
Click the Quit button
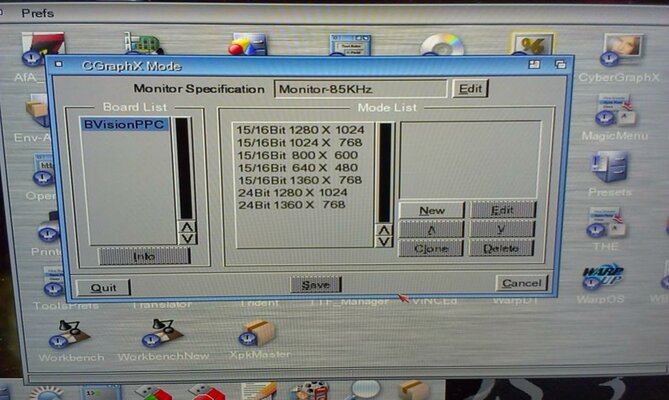(x=103, y=287)
